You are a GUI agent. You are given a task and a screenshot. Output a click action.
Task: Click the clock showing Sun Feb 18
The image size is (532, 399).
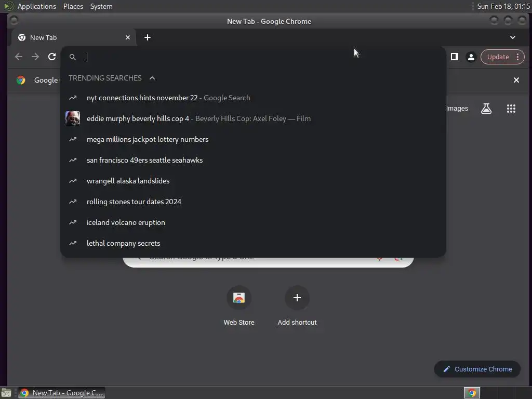coord(503,6)
